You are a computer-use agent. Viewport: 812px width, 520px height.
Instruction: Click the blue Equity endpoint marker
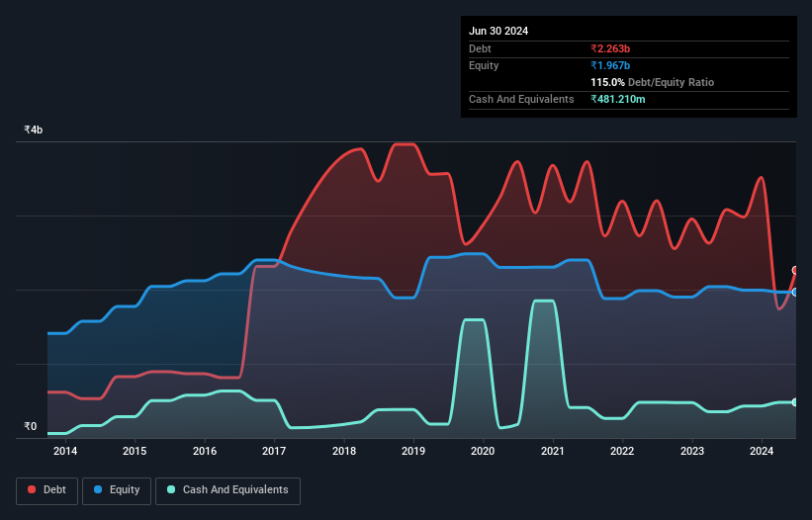point(795,293)
